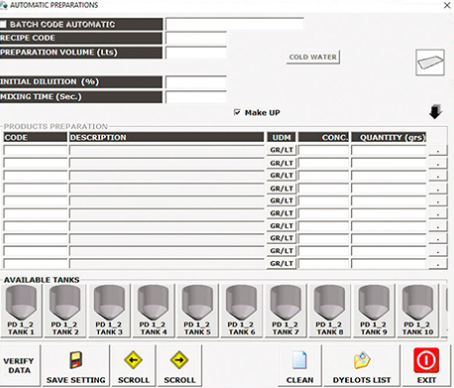Click the fourth row CODE field
Viewport: 454px width, 388px height.
(36, 188)
